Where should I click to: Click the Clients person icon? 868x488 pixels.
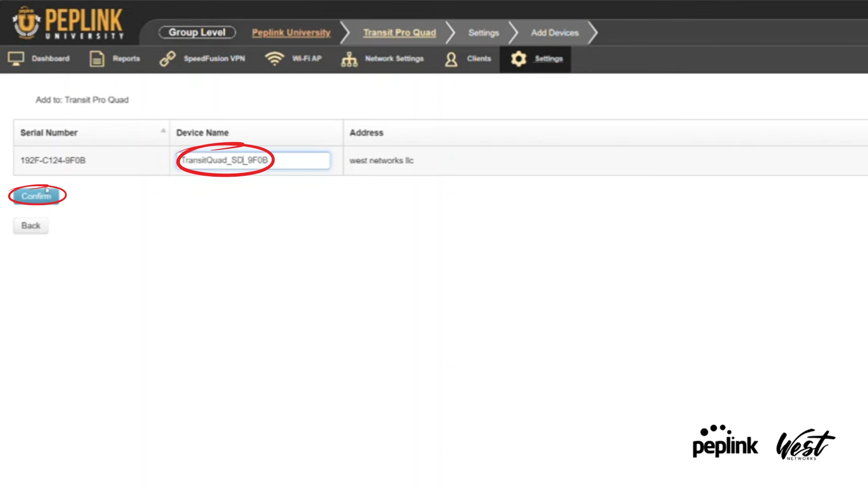tap(451, 59)
